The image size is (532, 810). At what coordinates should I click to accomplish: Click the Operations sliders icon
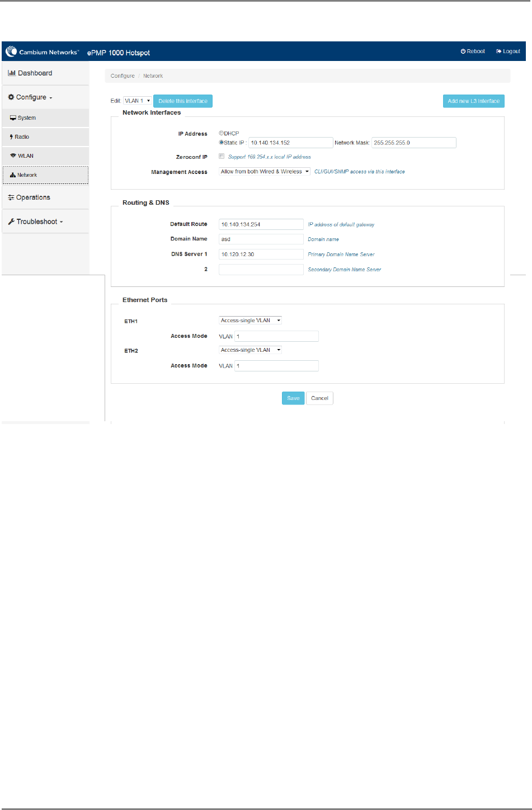[x=11, y=197]
